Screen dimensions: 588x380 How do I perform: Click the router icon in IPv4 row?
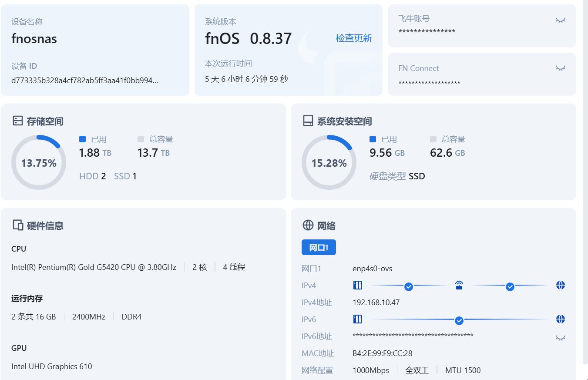click(459, 286)
